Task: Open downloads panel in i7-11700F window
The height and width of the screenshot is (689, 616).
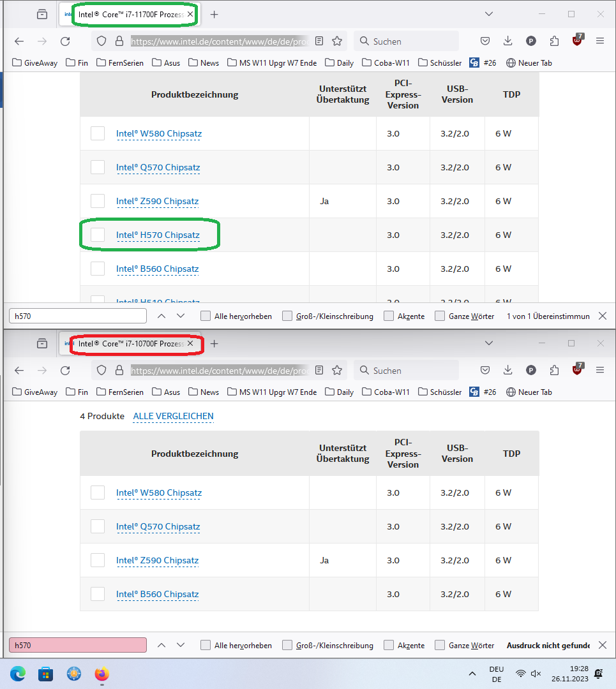Action: pos(508,41)
